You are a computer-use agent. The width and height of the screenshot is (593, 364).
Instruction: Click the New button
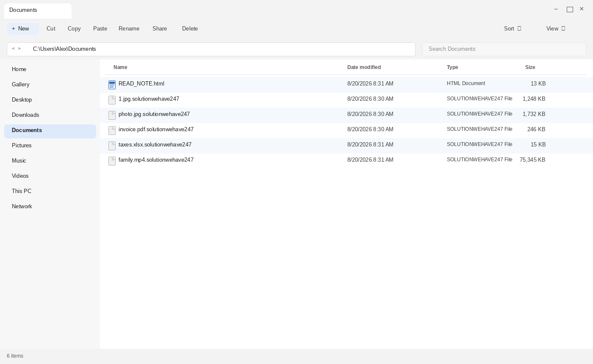(23, 29)
